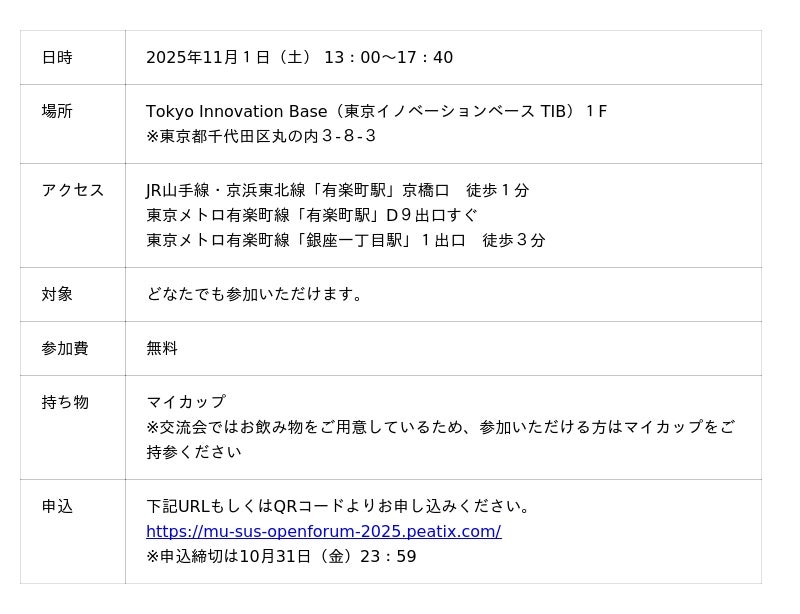Click the 有楽町駅 D9出口 access line
The image size is (800, 614).
click(x=311, y=215)
